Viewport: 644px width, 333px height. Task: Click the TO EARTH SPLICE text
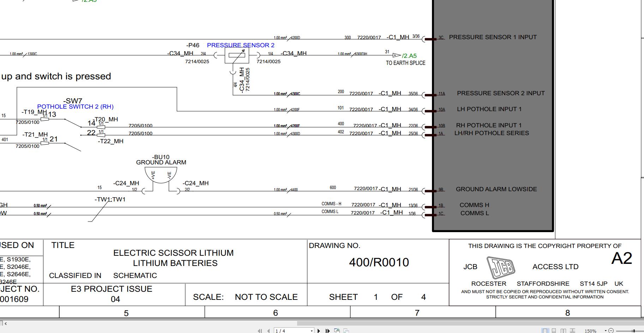pyautogui.click(x=405, y=63)
